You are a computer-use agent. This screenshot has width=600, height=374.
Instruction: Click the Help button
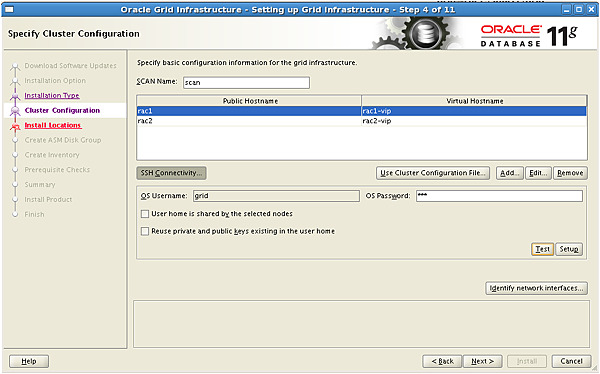pos(29,361)
